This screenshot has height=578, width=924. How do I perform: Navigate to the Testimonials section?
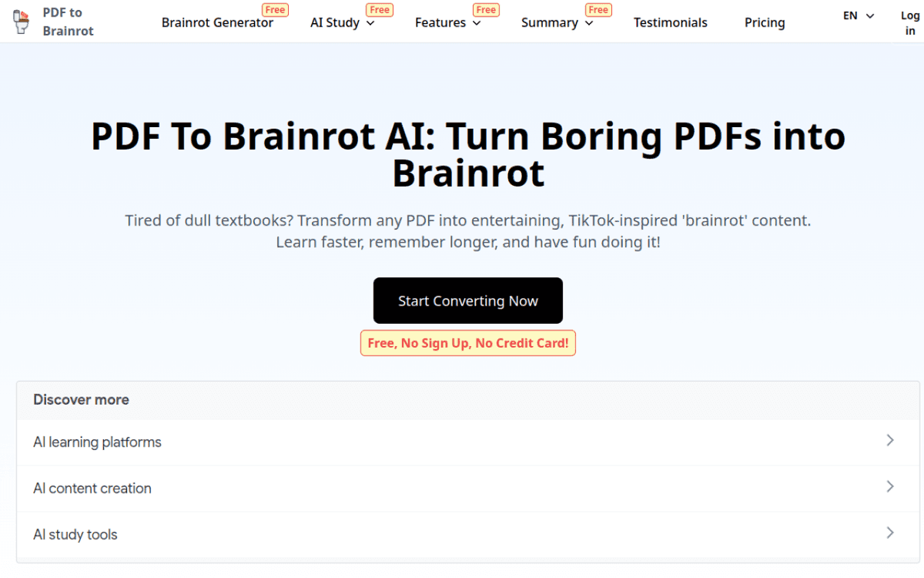coord(670,23)
